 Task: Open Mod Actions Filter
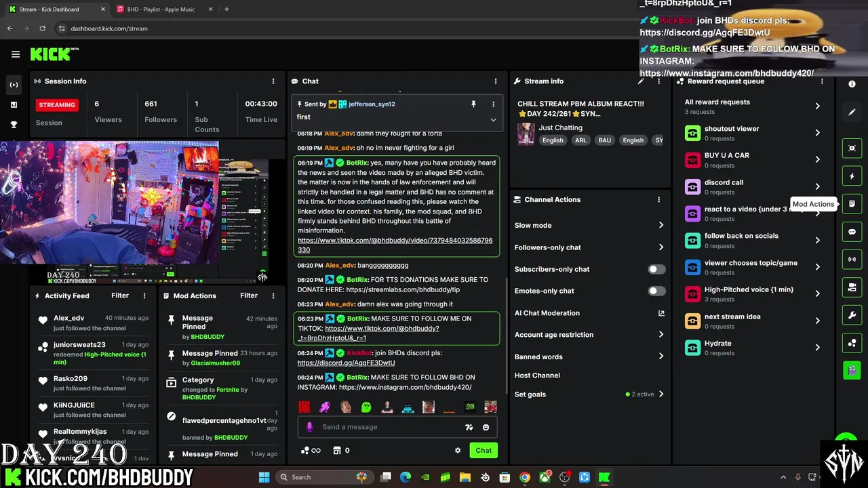(x=249, y=296)
